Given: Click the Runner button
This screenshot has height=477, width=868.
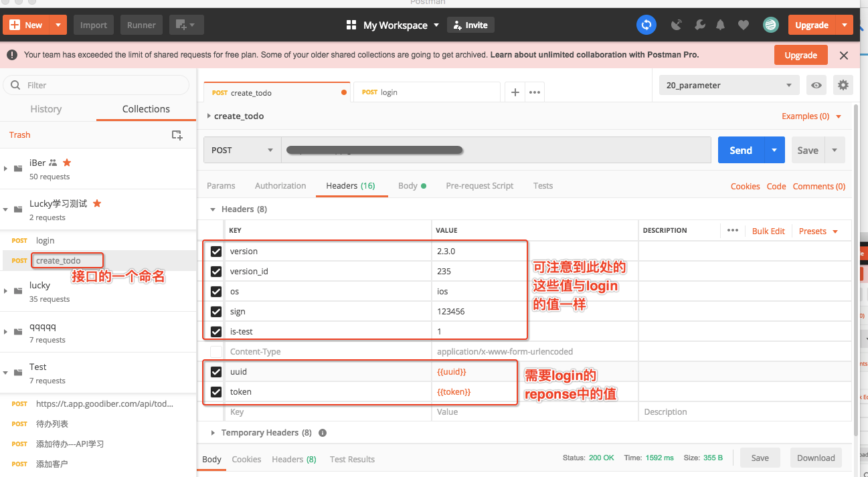Looking at the screenshot, I should (x=141, y=25).
